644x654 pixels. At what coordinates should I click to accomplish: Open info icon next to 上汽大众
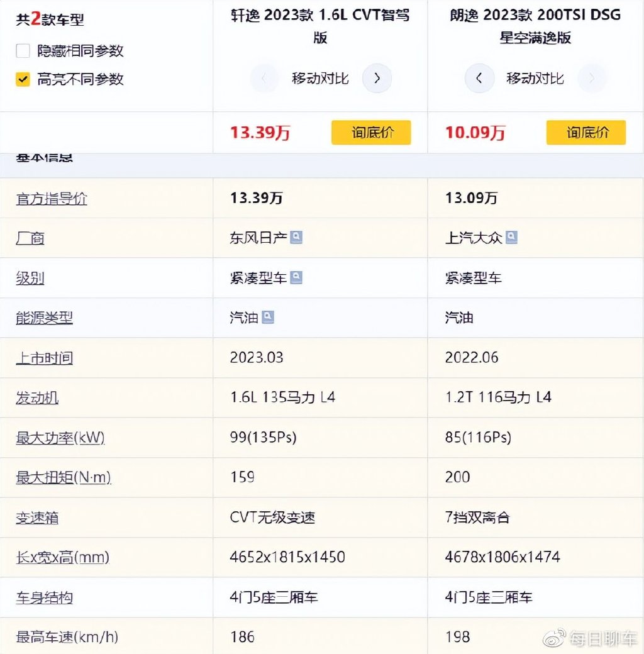(x=511, y=237)
